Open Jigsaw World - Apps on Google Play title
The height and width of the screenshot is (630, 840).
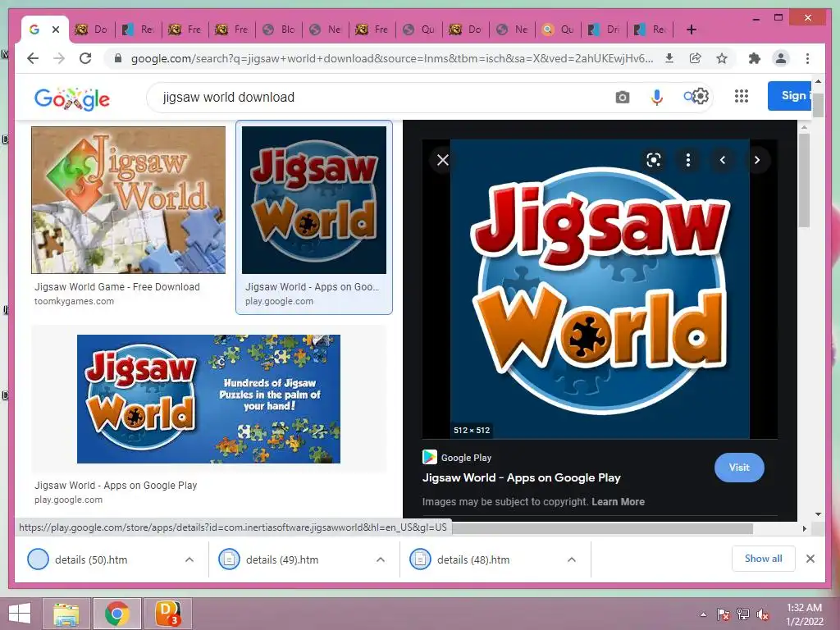521,478
